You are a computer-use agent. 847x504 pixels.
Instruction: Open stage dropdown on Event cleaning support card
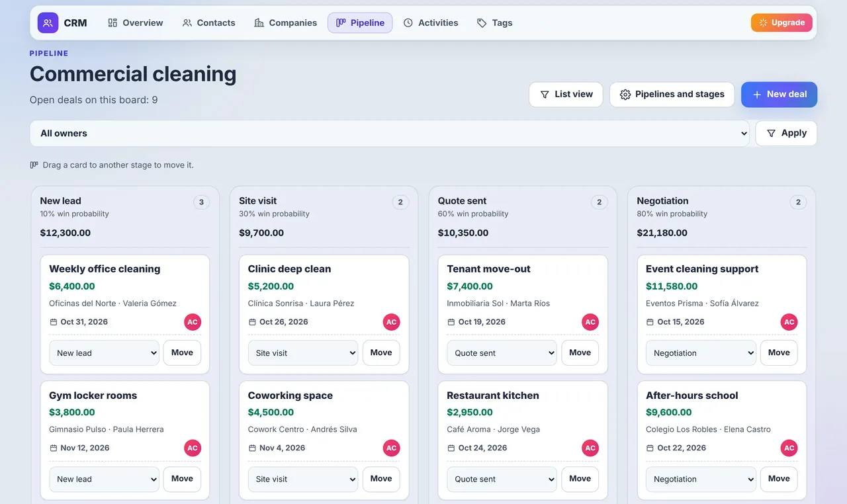click(x=701, y=353)
